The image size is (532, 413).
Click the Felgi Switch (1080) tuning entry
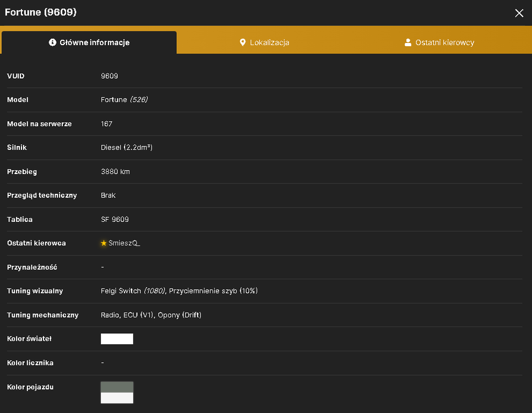[133, 291]
